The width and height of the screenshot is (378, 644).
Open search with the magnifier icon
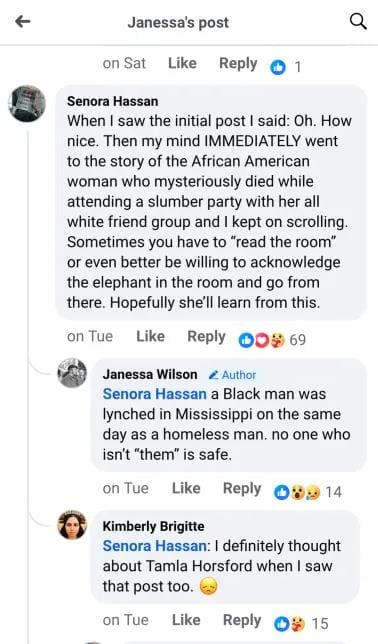pos(358,21)
